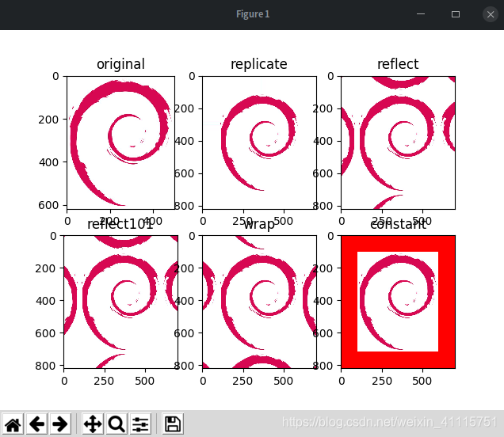This screenshot has width=504, height=437.
Task: Click the reflect border plot
Action: click(x=399, y=142)
